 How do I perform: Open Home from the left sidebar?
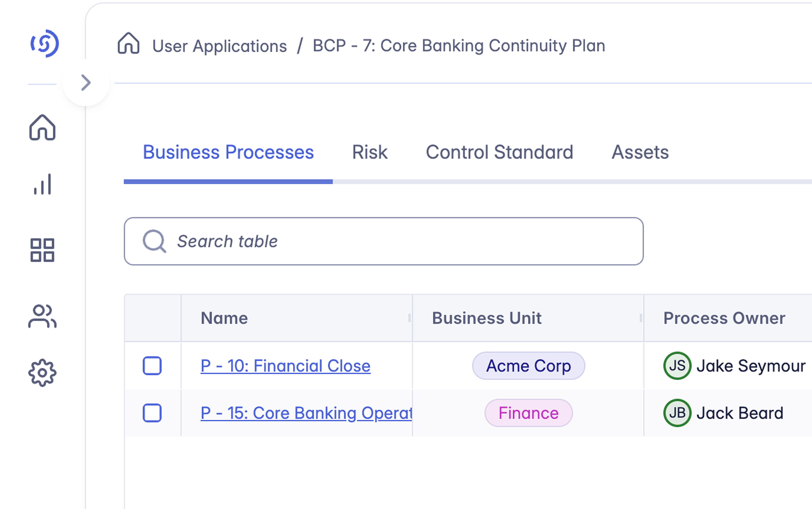[x=42, y=127]
